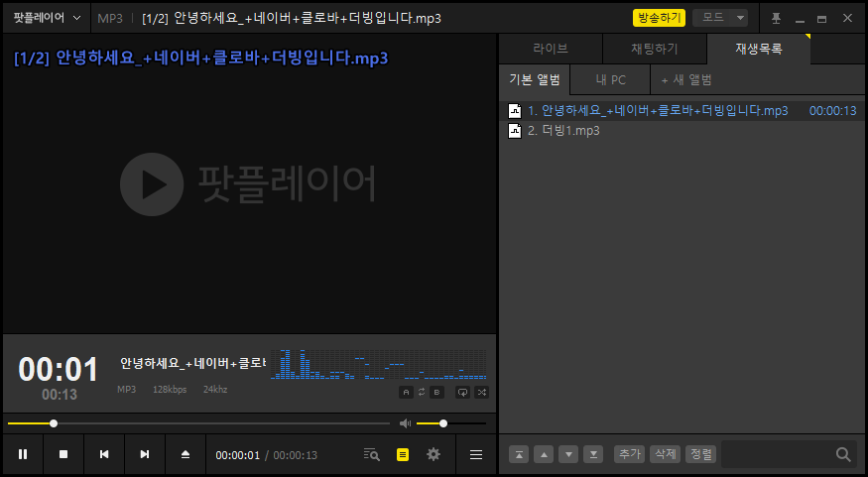Set A-B repeat point B
The height and width of the screenshot is (477, 868).
coord(436,393)
